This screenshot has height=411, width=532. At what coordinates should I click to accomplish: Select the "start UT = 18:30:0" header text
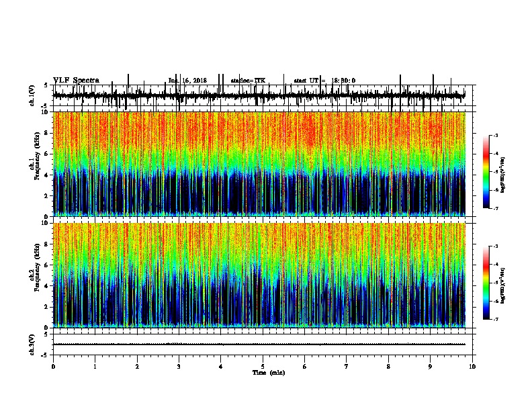pos(324,81)
